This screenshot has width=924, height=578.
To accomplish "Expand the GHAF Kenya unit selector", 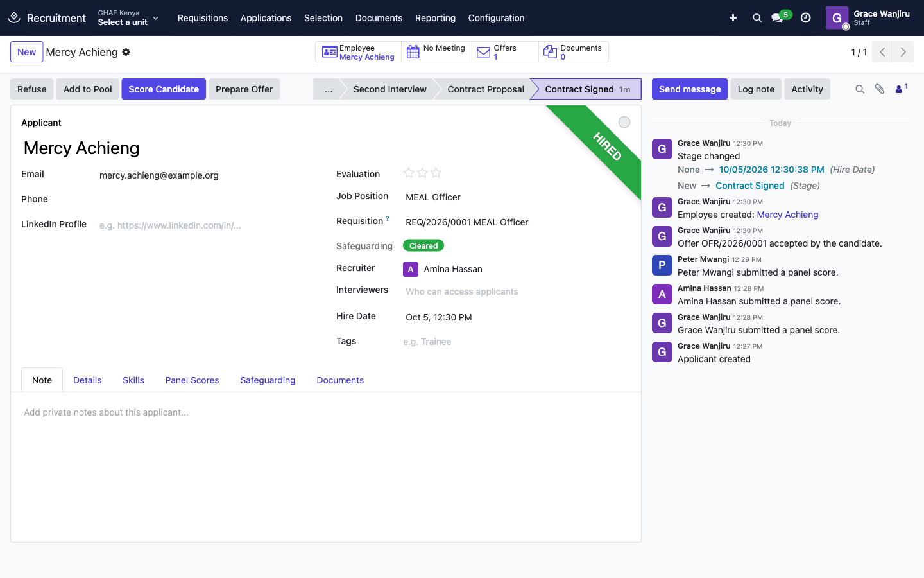I will [128, 18].
